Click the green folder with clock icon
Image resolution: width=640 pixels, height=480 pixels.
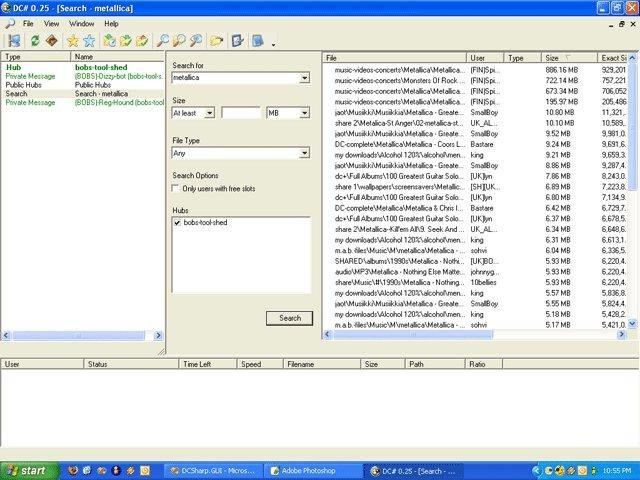(x=109, y=41)
